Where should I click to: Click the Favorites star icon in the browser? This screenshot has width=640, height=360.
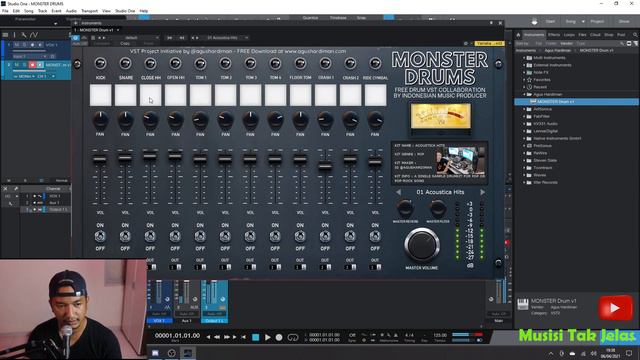click(x=529, y=80)
